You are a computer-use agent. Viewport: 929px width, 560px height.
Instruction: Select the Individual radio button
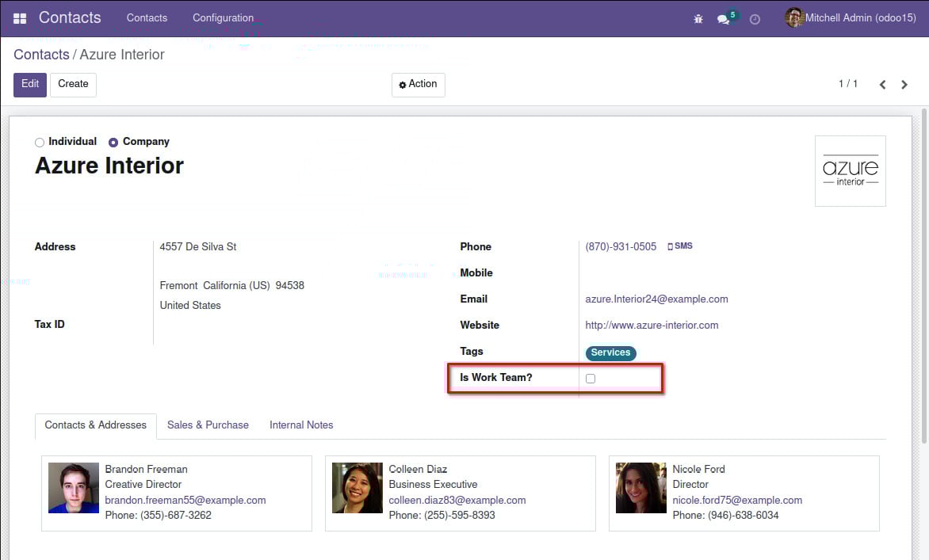click(x=40, y=142)
